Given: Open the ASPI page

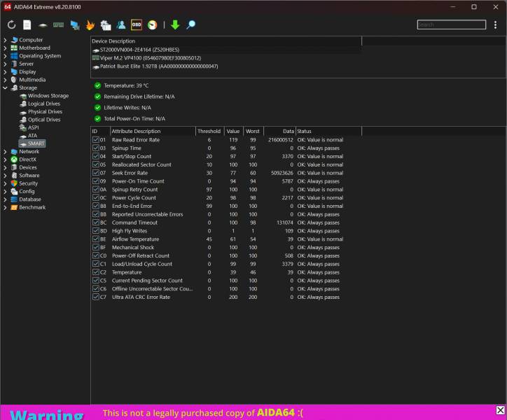Looking at the screenshot, I should pos(29,127).
